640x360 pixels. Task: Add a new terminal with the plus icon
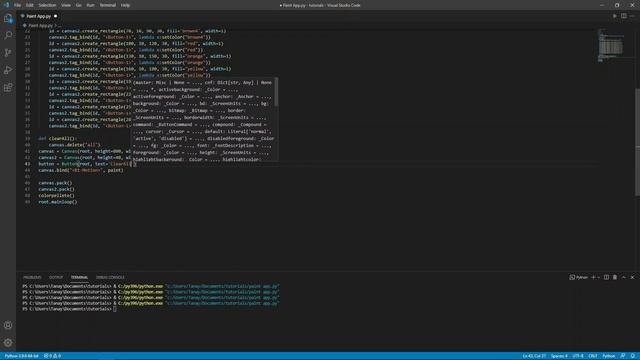point(593,277)
